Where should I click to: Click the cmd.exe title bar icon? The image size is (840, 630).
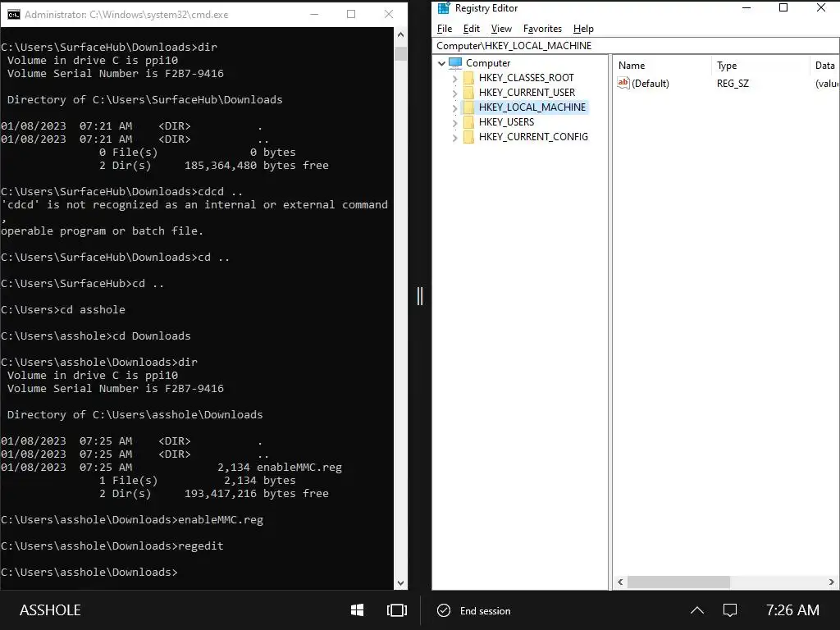click(x=13, y=15)
